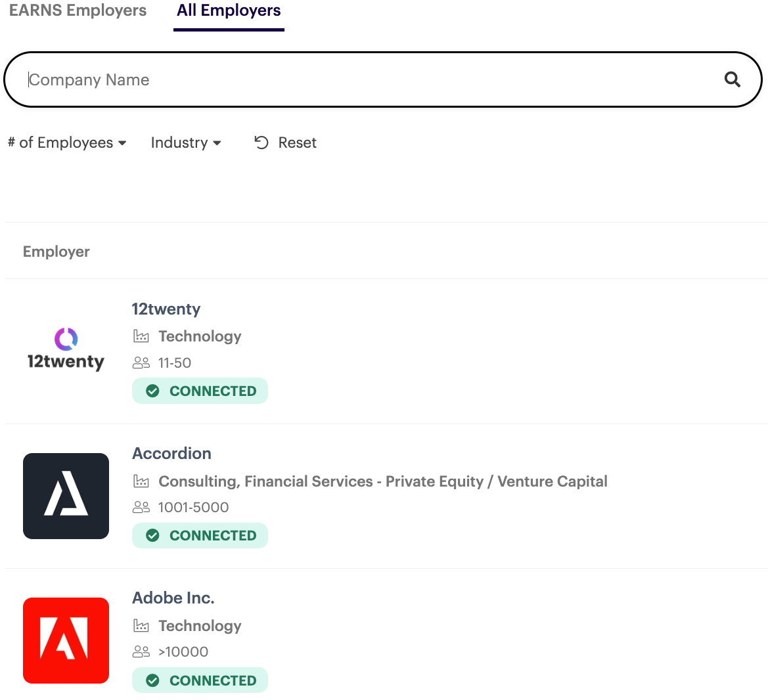The height and width of the screenshot is (700, 768).
Task: Click industry icon next to Adobe's Technology
Action: tap(141, 626)
